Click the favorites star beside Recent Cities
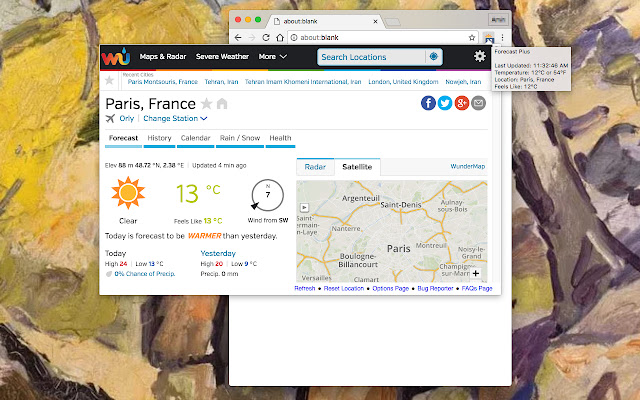 (x=109, y=80)
